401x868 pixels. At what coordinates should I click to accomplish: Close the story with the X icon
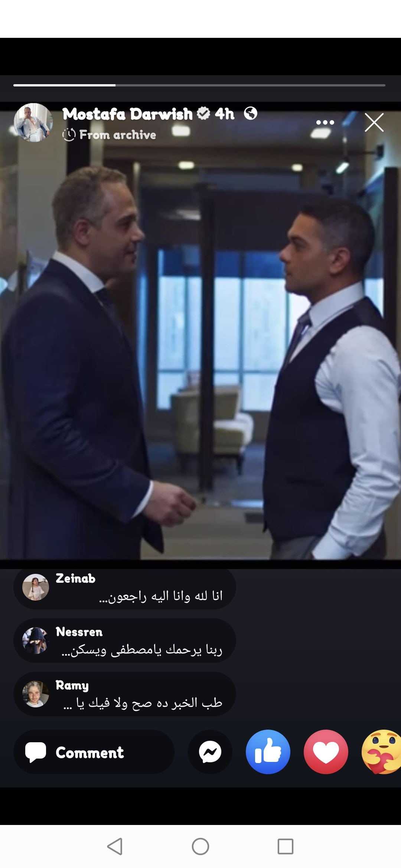click(x=374, y=122)
